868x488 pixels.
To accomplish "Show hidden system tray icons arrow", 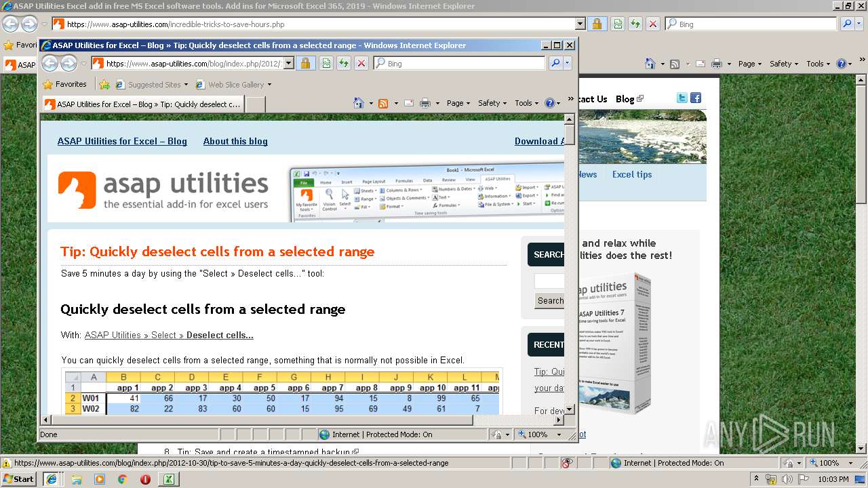I will [758, 479].
